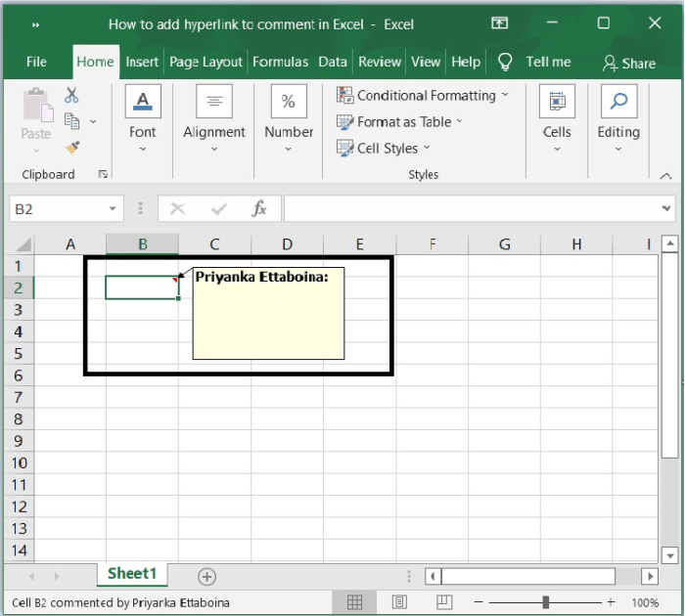Click the vertical scrollbar up arrow

click(x=669, y=243)
